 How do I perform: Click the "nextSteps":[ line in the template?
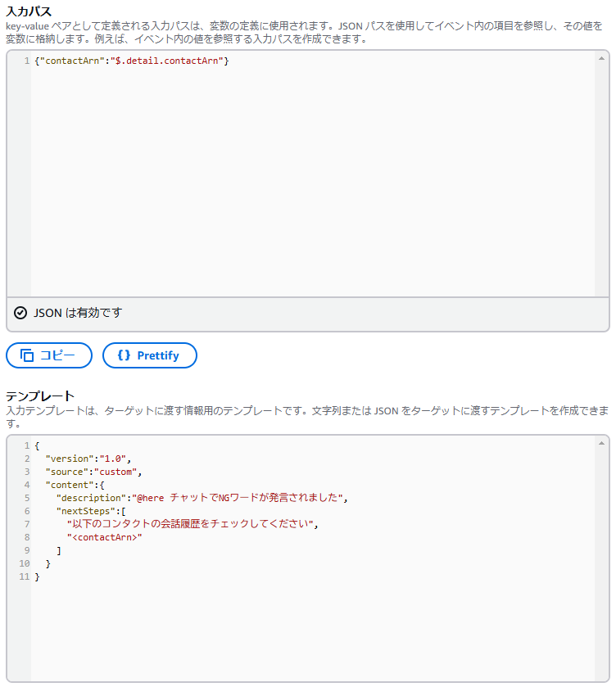91,511
